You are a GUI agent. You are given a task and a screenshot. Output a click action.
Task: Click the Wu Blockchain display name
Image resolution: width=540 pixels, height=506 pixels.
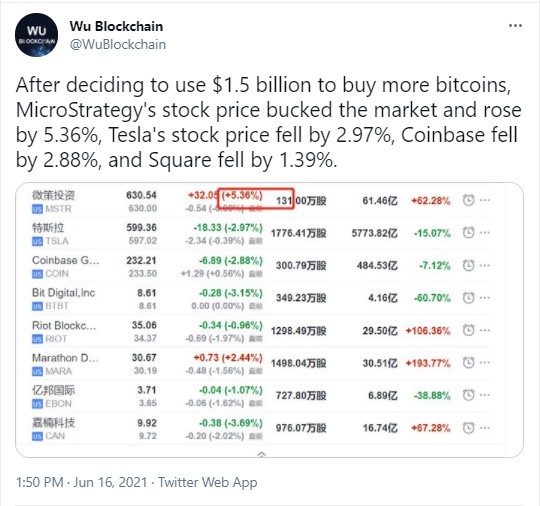[x=116, y=26]
